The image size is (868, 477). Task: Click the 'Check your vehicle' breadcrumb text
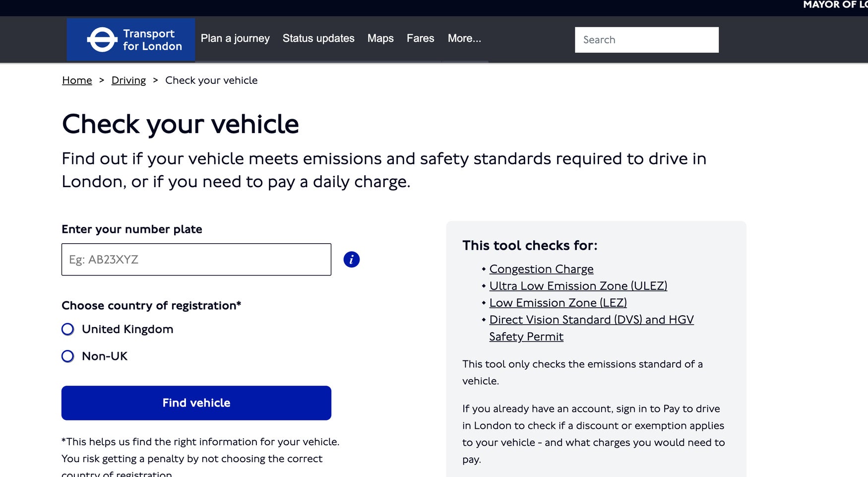click(x=211, y=80)
